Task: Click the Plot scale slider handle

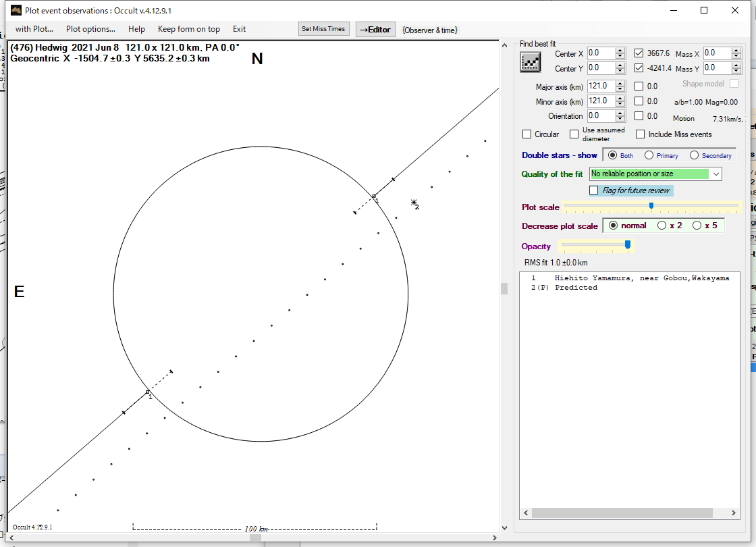Action: point(651,207)
